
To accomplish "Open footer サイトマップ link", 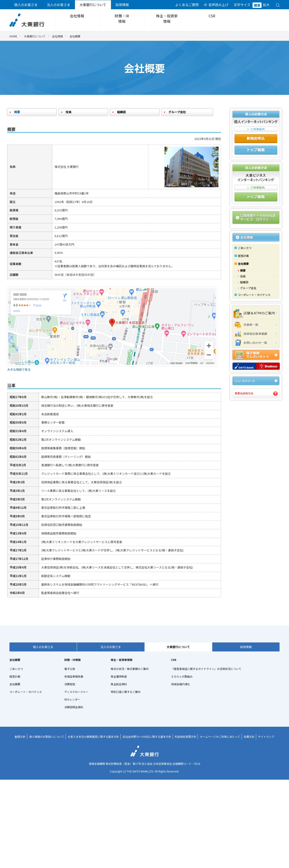I will pos(266,737).
